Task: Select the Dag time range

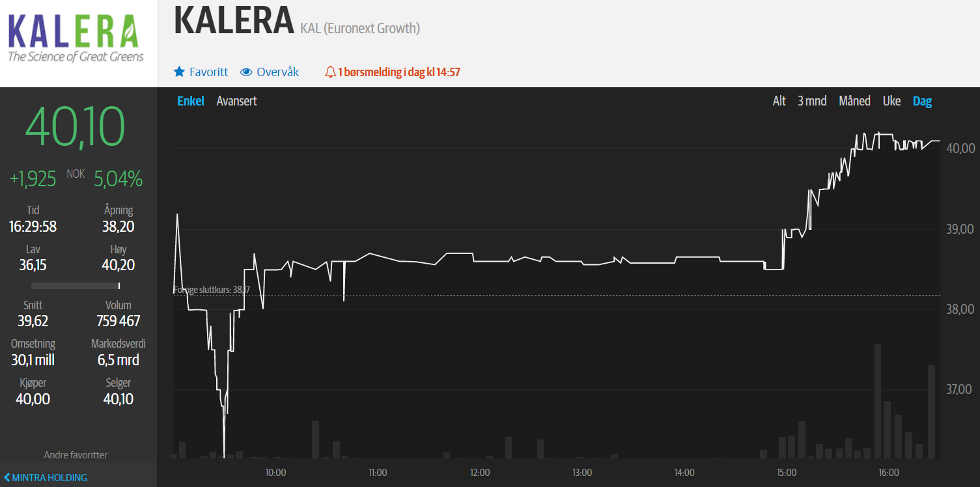Action: (x=922, y=101)
